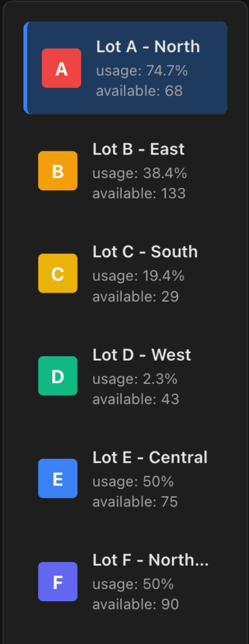Click the orange Lot B badge
The width and height of the screenshot is (249, 644).
(58, 170)
